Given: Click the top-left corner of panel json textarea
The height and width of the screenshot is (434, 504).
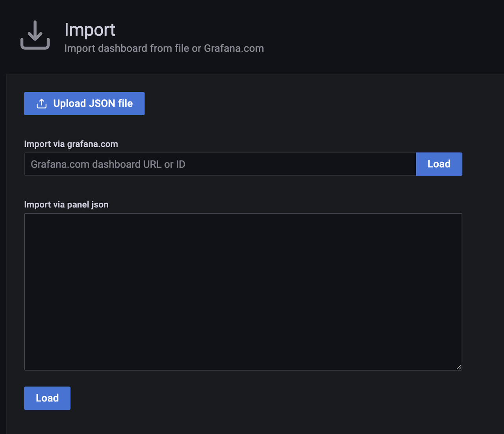Looking at the screenshot, I should coord(27,216).
